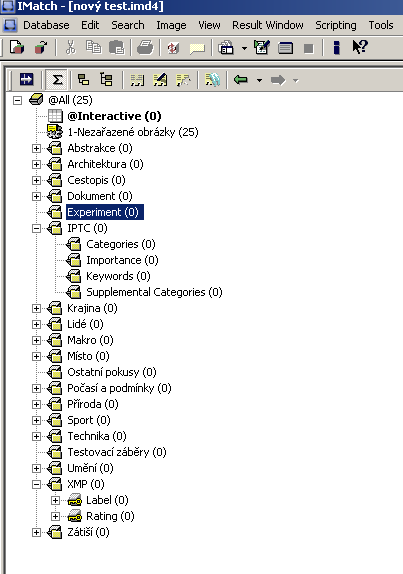Click the yellow note balloon icon
Viewport: 403px width, 574px height.
[197, 48]
